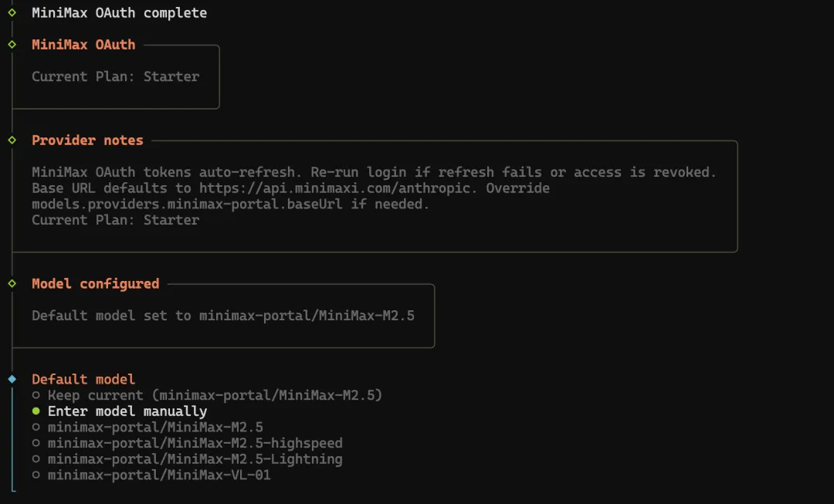Click diamond icon on the MiniMax OAuth box title
This screenshot has width=834, height=504.
click(x=12, y=45)
